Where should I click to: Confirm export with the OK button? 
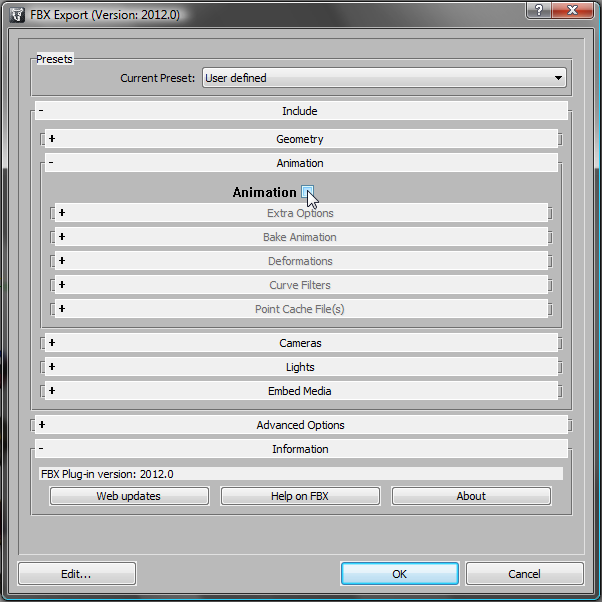(x=400, y=574)
